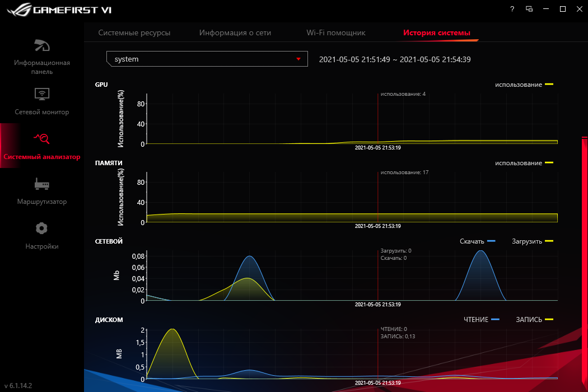Click the 'ЗАПИСЬ: 0,13' tooltip value
Image resolution: width=588 pixels, height=392 pixels.
(398, 336)
